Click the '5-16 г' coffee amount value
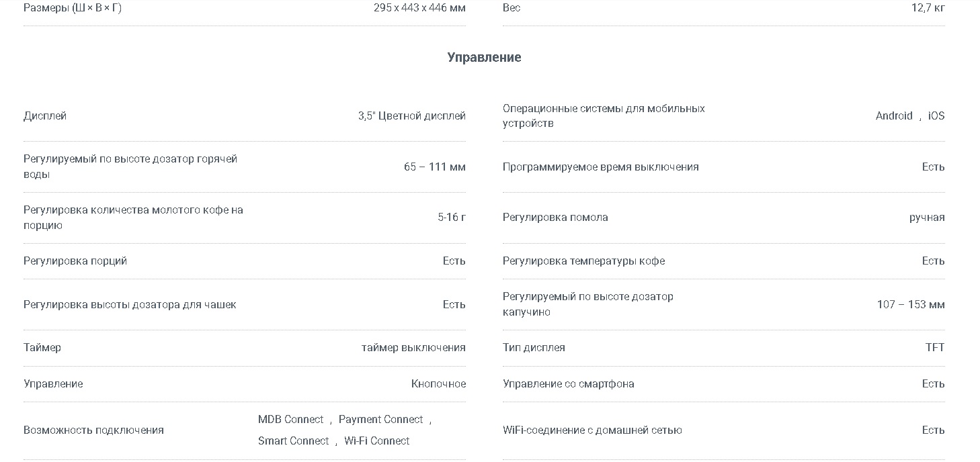 point(452,218)
